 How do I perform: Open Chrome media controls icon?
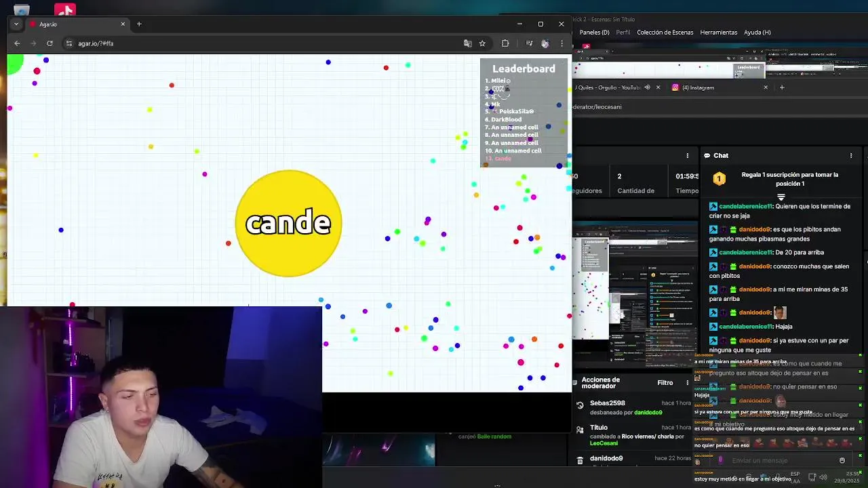point(529,43)
